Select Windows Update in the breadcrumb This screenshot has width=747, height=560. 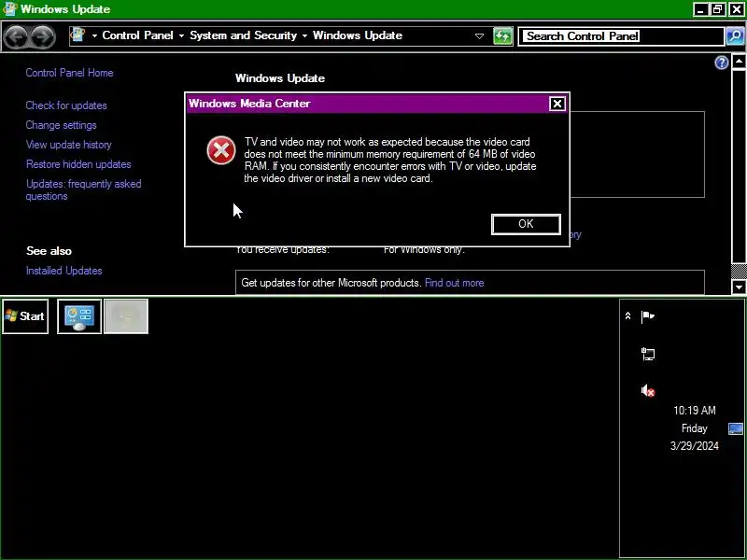pyautogui.click(x=358, y=35)
